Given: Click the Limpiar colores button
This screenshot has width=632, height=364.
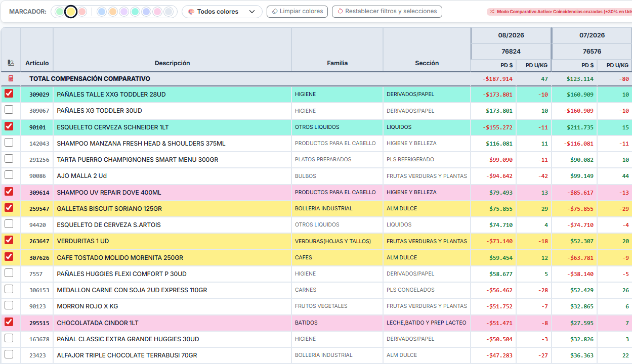Looking at the screenshot, I should pyautogui.click(x=297, y=12).
